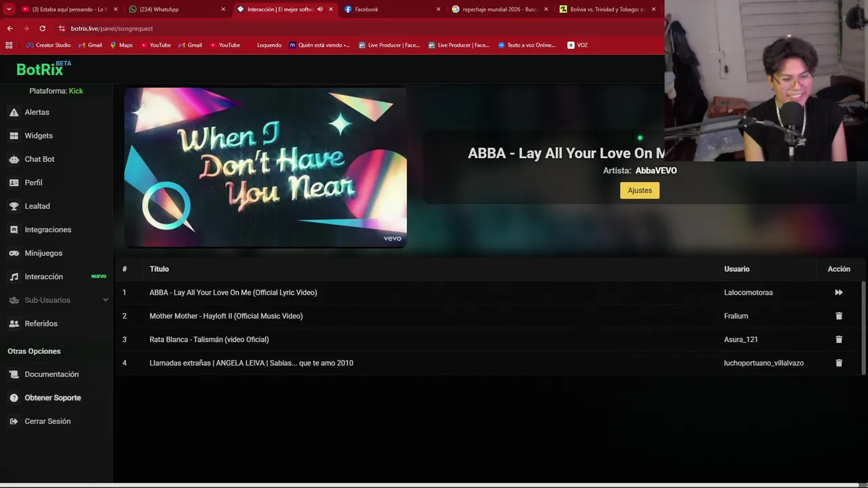Switch to repechaje mundial 2026 tab
Image resolution: width=868 pixels, height=488 pixels.
(499, 9)
